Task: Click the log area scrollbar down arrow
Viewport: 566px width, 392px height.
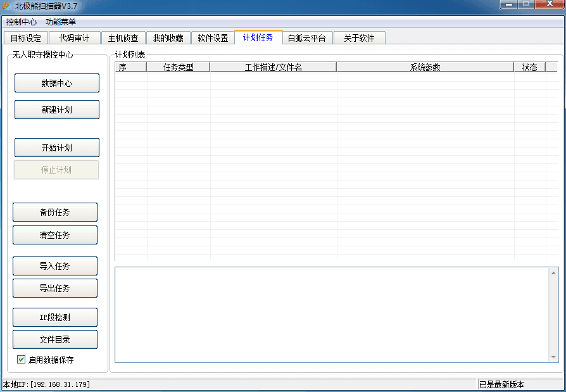Action: click(x=554, y=357)
